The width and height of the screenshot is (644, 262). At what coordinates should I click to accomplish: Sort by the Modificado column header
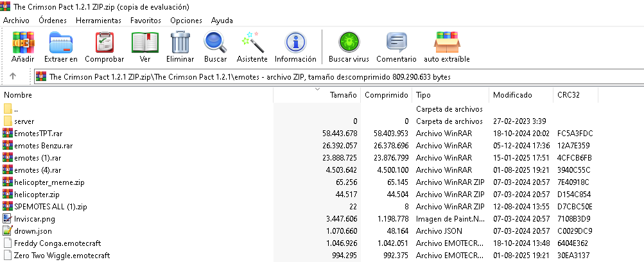pyautogui.click(x=521, y=95)
